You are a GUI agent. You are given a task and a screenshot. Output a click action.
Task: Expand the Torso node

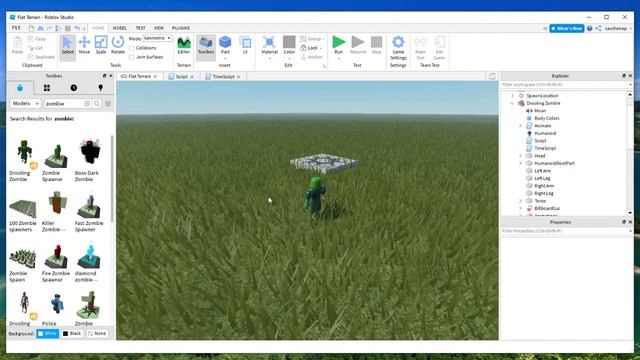[520, 201]
